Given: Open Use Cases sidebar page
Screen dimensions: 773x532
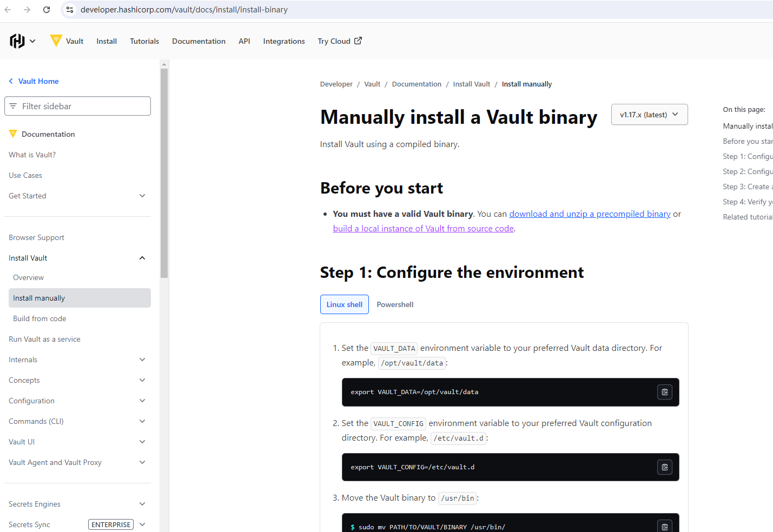Looking at the screenshot, I should (x=25, y=175).
